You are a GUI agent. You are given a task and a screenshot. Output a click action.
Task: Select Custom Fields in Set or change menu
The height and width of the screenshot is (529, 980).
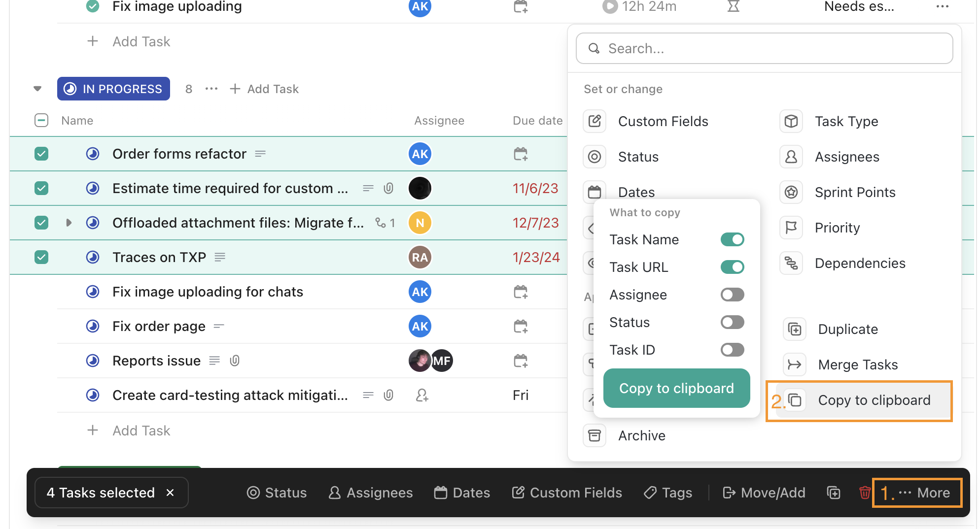point(663,121)
